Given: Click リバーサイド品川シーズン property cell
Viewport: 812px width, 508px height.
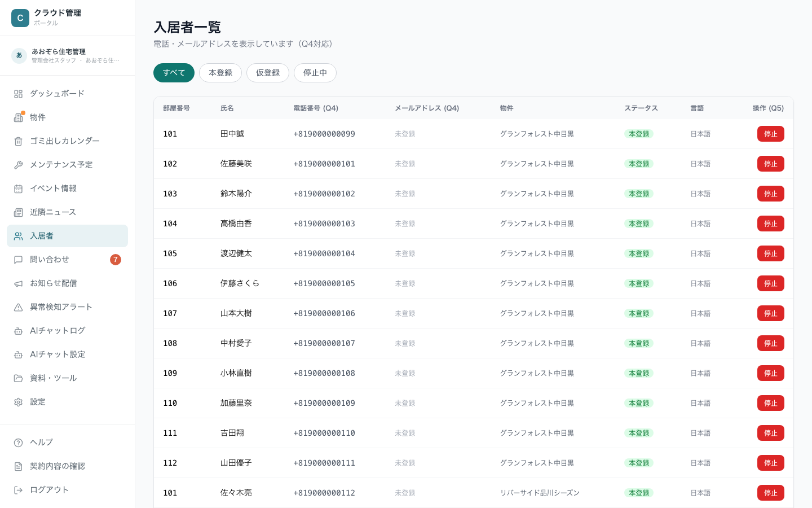Looking at the screenshot, I should click(x=540, y=493).
